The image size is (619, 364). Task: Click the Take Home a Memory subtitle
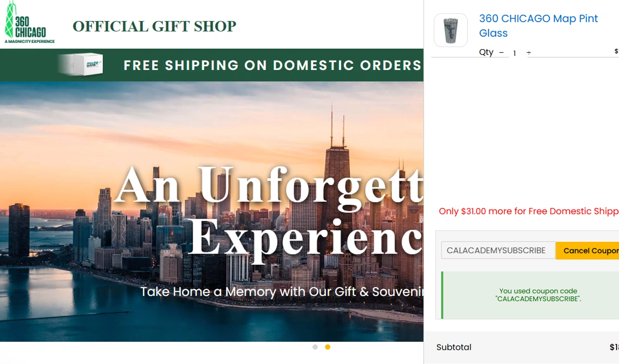coord(282,292)
